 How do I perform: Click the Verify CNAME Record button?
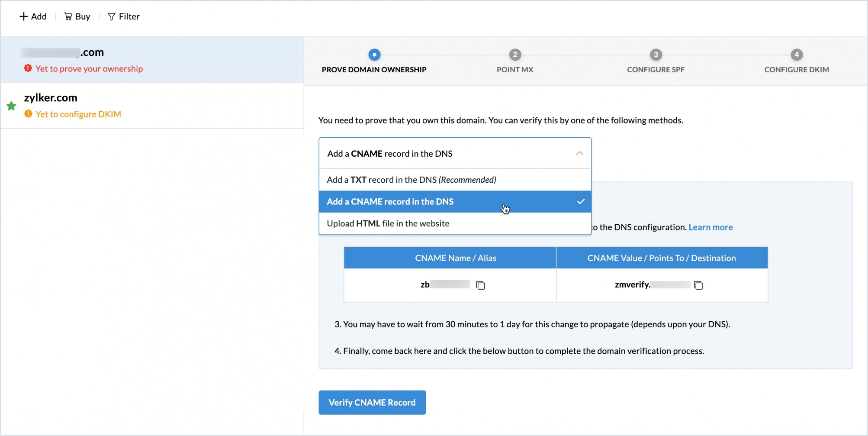pos(372,403)
